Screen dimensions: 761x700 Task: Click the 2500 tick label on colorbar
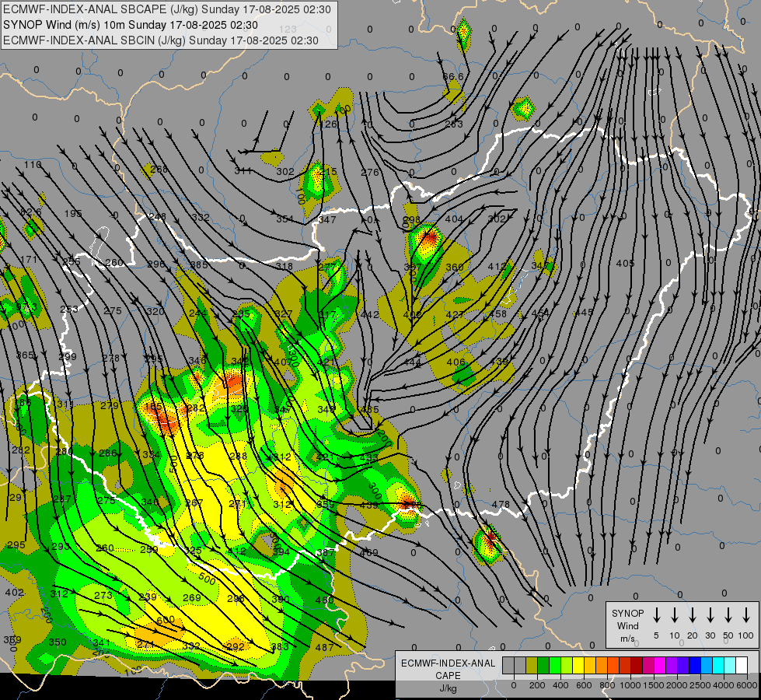[x=700, y=685]
